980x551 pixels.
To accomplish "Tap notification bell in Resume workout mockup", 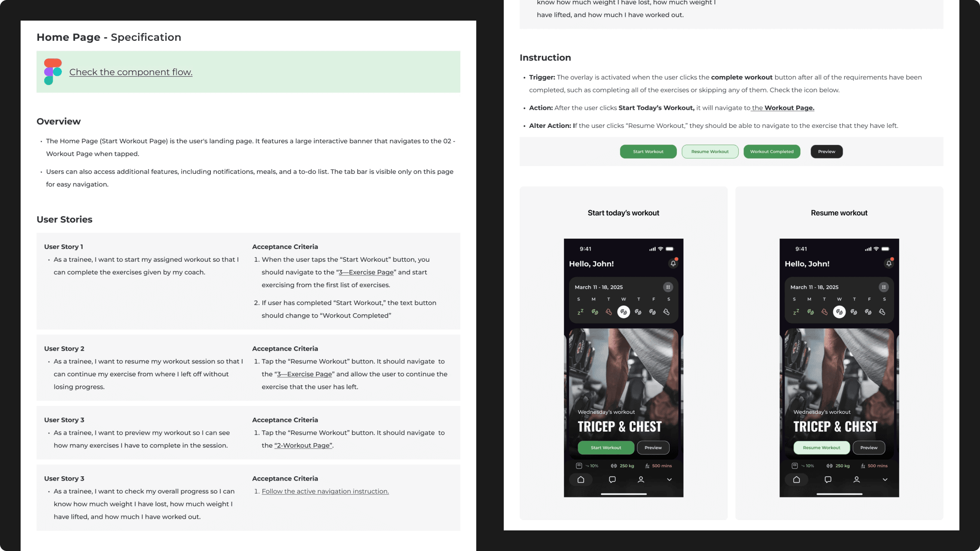I will click(x=889, y=263).
